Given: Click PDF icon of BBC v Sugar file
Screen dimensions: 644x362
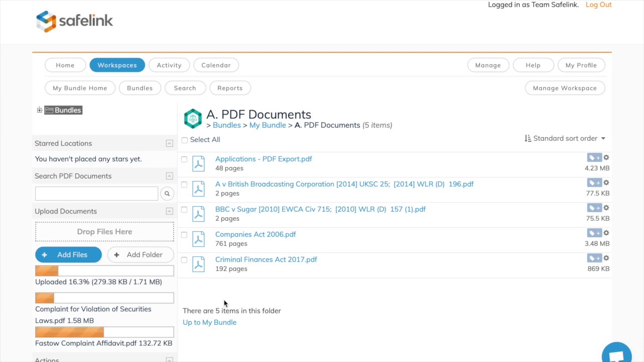Looking at the screenshot, I should pyautogui.click(x=199, y=214).
